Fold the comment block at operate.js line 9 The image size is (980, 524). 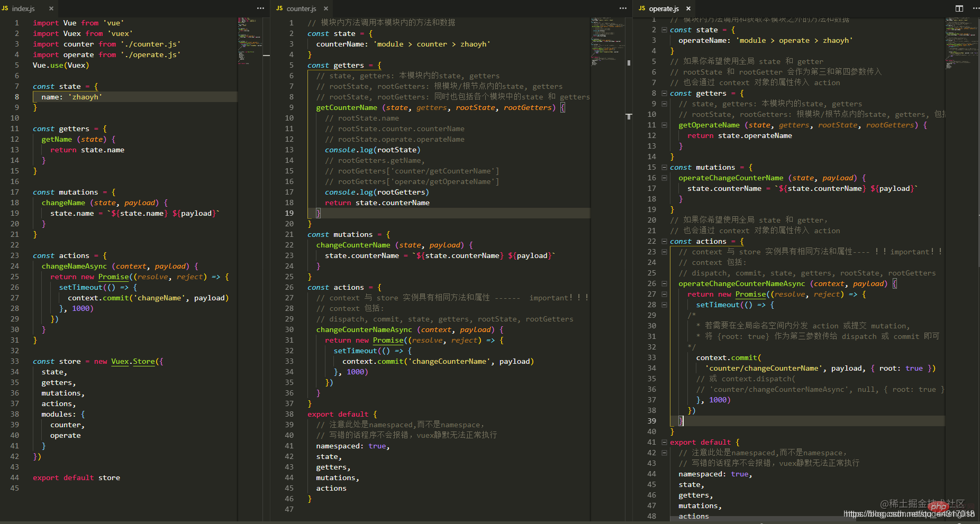pyautogui.click(x=664, y=104)
